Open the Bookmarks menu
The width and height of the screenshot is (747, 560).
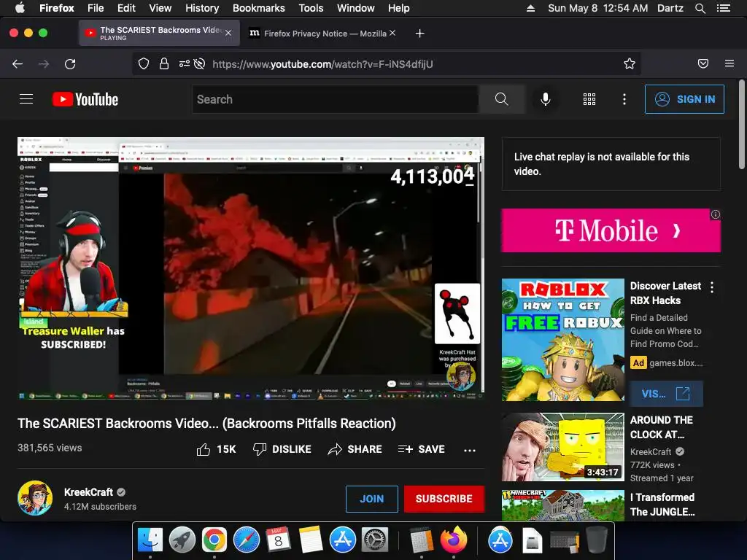[x=259, y=8]
